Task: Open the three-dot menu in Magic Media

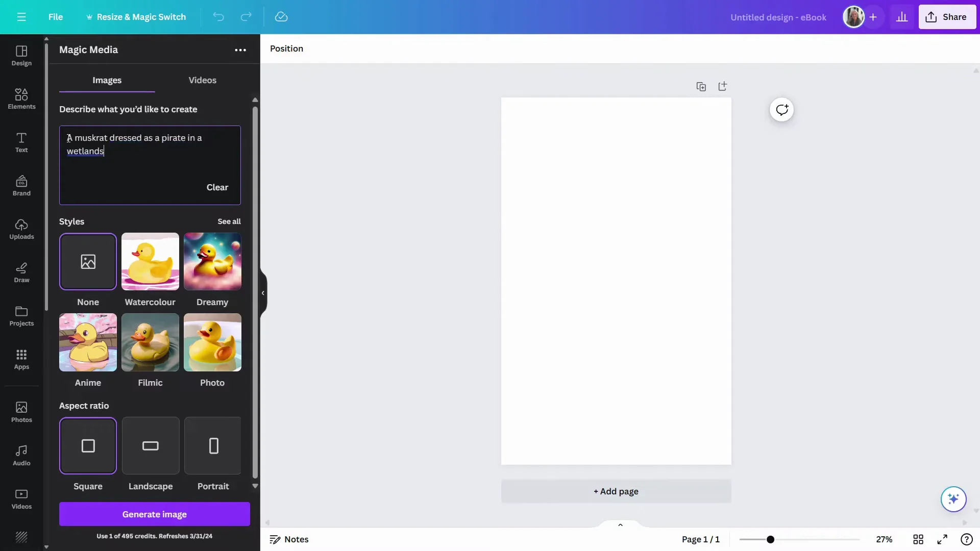Action: point(240,50)
